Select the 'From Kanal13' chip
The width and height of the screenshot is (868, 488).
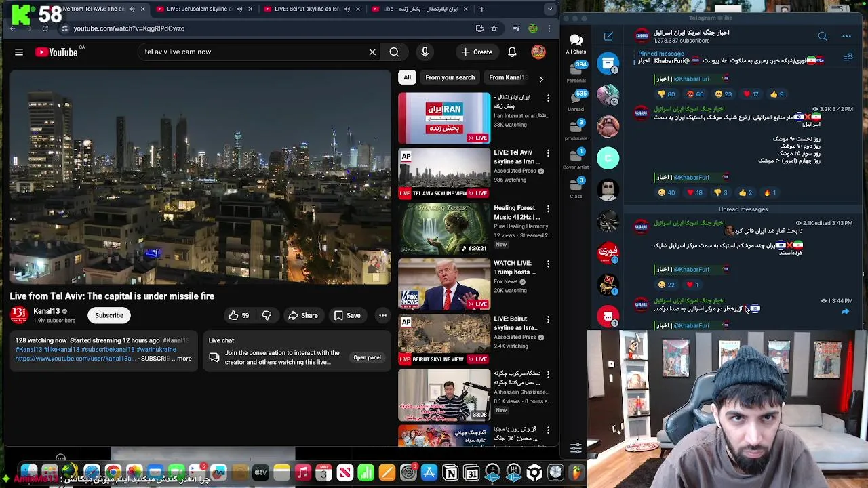click(507, 77)
